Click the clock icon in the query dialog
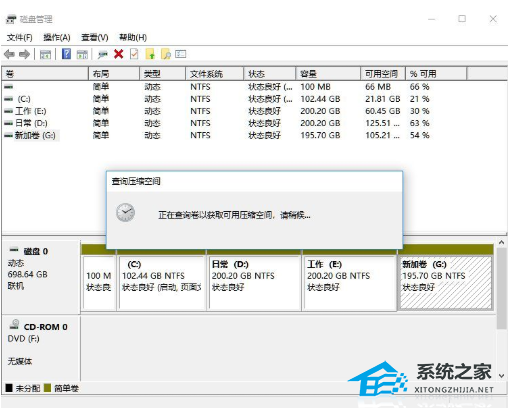 (x=125, y=212)
